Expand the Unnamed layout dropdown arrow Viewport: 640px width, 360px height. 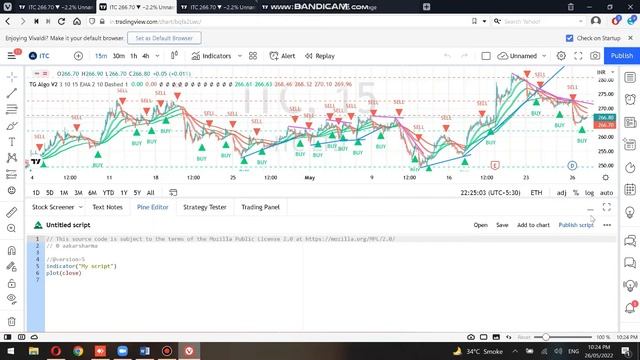(x=544, y=56)
